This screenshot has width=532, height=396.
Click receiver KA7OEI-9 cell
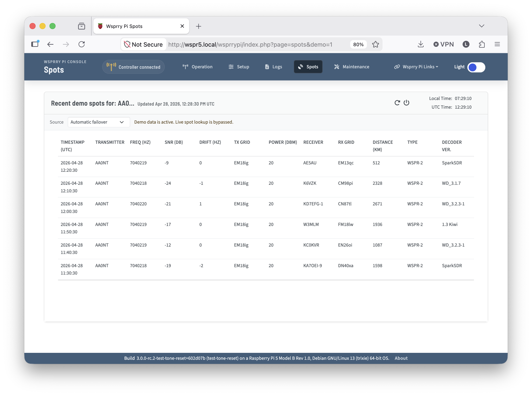[x=313, y=266]
